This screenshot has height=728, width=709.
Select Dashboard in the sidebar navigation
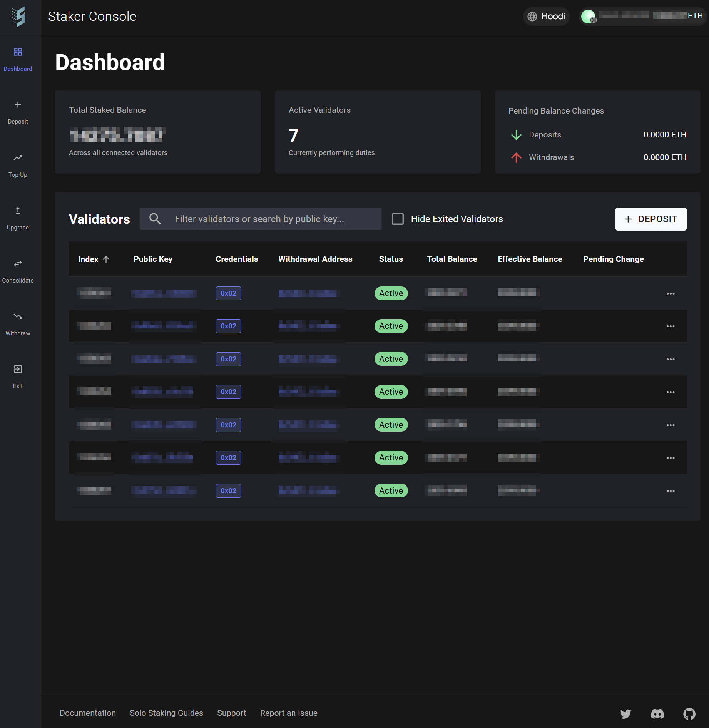click(x=18, y=59)
